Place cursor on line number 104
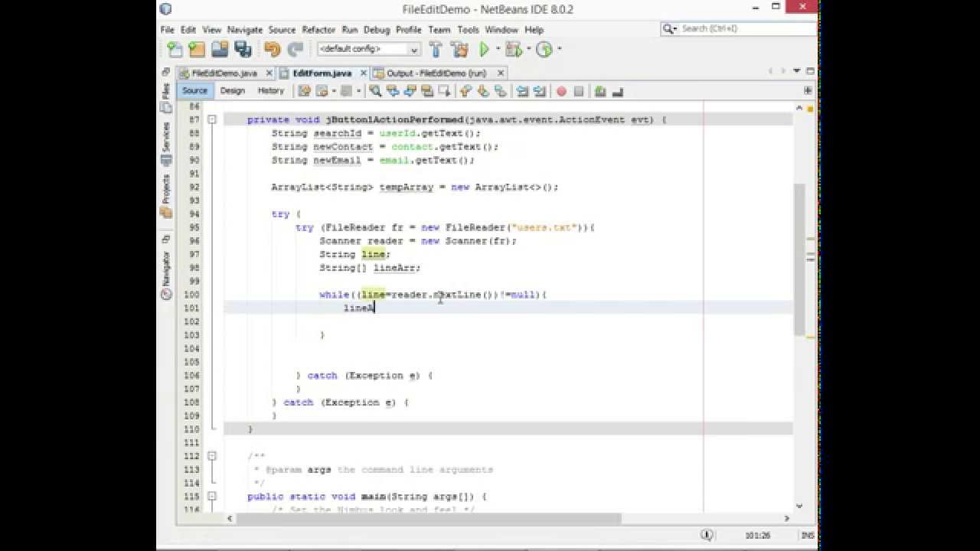The width and height of the screenshot is (980, 551). click(x=191, y=348)
